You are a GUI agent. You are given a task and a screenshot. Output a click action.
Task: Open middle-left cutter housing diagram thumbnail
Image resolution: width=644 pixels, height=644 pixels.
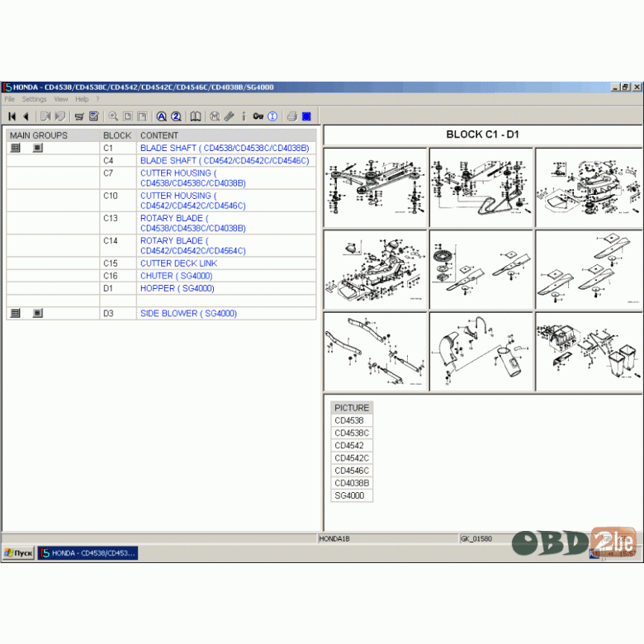(376, 269)
